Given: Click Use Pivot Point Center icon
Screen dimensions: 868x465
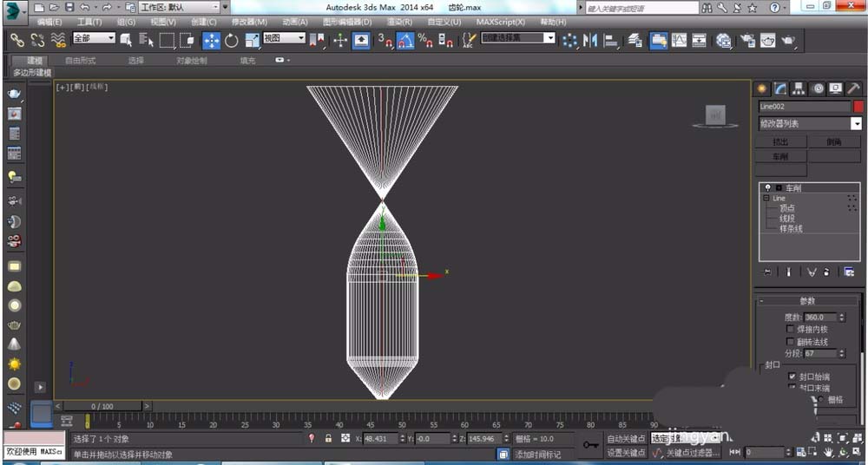Looking at the screenshot, I should click(x=318, y=40).
